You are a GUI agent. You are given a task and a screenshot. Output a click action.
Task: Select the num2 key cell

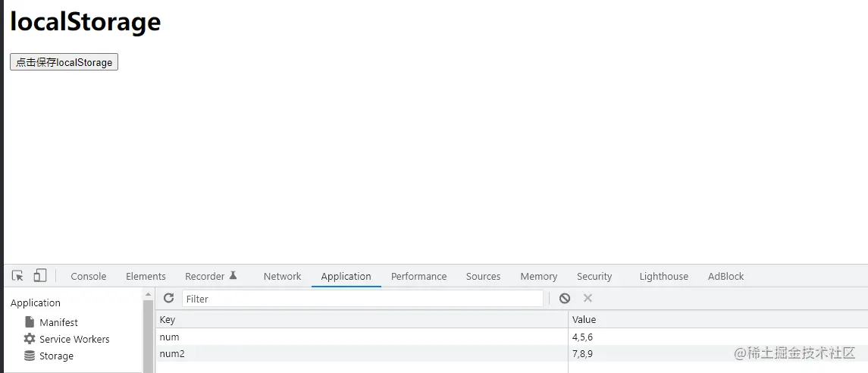(x=362, y=353)
